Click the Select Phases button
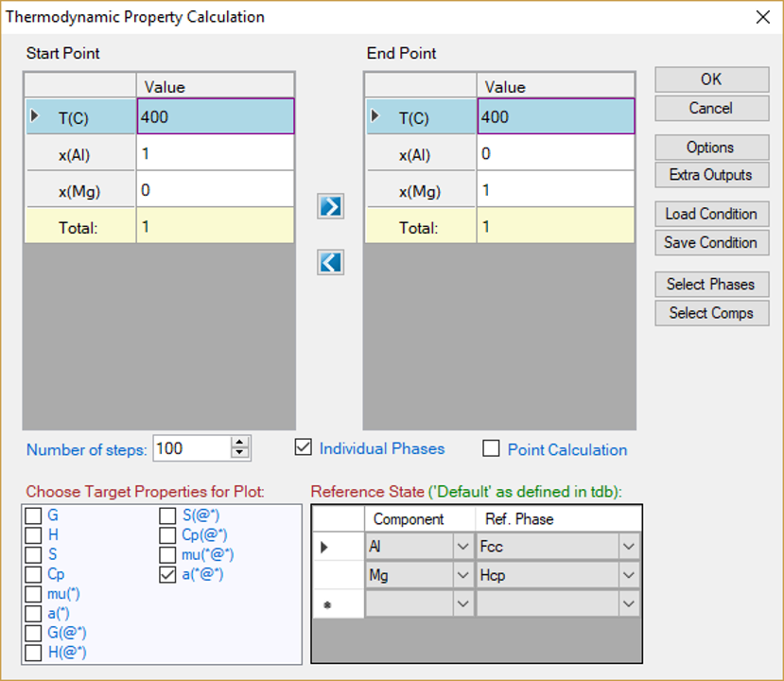784x681 pixels. [x=710, y=284]
